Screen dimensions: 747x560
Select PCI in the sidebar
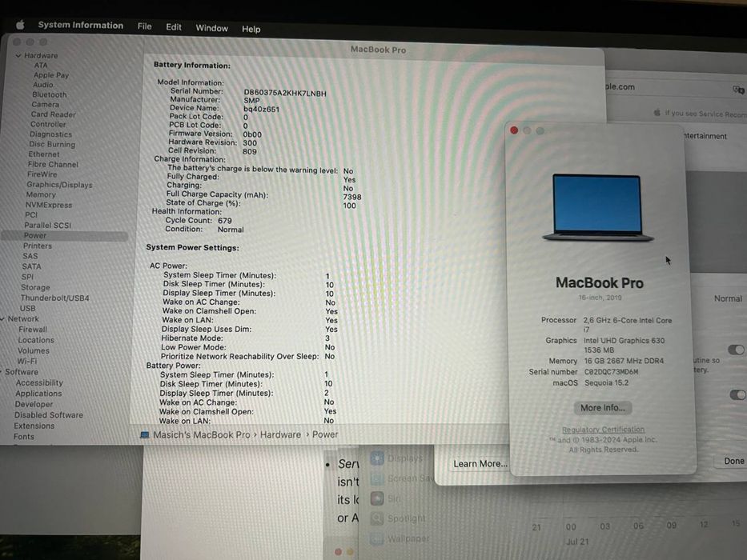(x=31, y=214)
